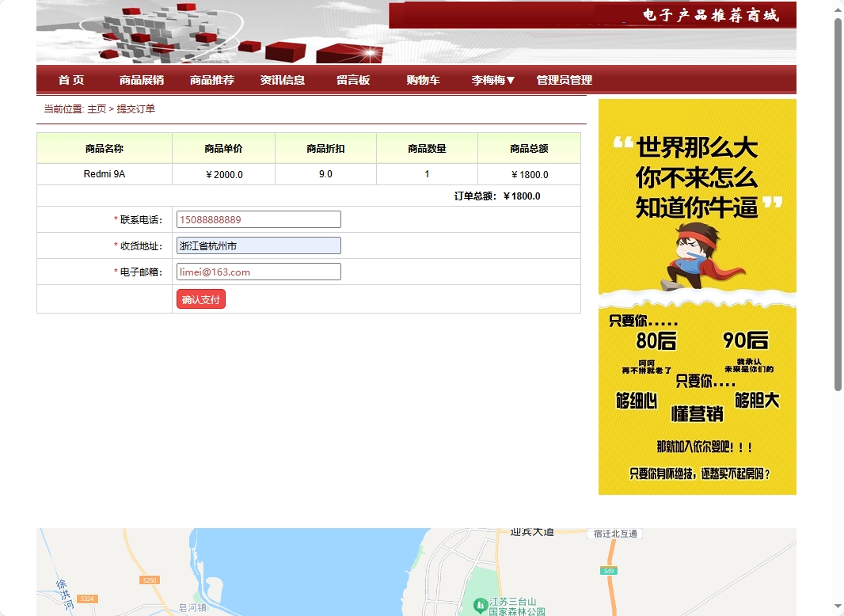
Task: Click the 联系电话 phone number input field
Action: [258, 219]
